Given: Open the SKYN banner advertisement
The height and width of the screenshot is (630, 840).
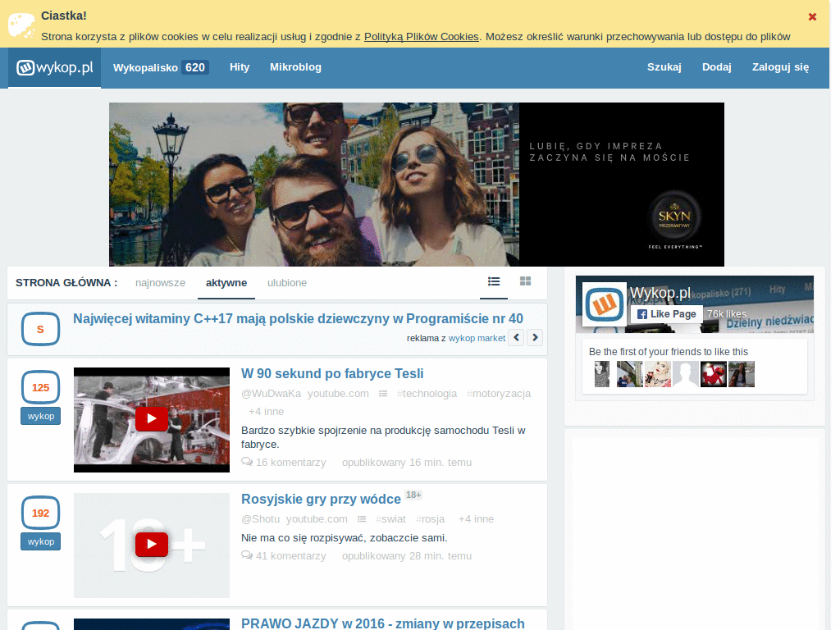Looking at the screenshot, I should [x=416, y=185].
